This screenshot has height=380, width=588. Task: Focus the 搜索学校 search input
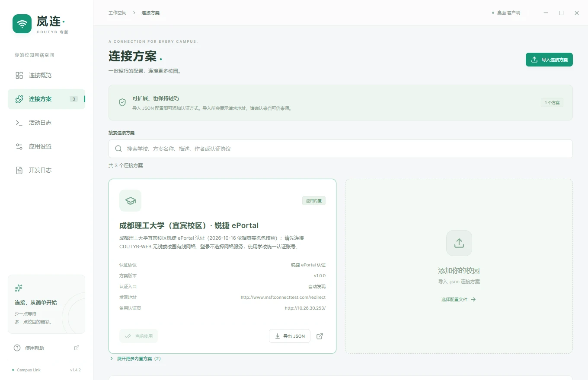340,149
